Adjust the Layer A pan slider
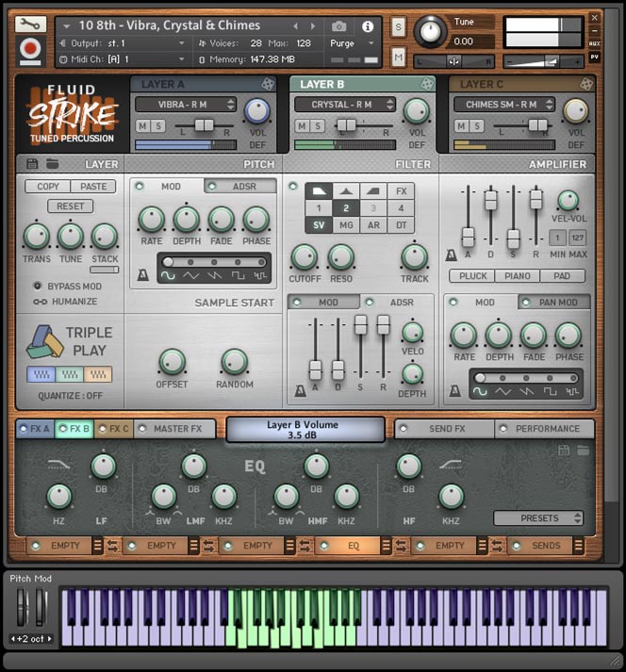626x672 pixels. tap(204, 125)
